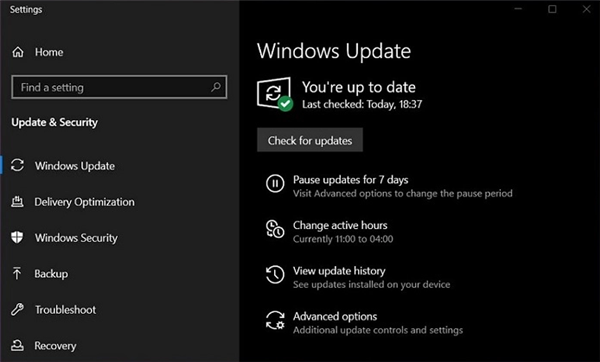
Task: Click the active hours clock icon
Action: (275, 228)
